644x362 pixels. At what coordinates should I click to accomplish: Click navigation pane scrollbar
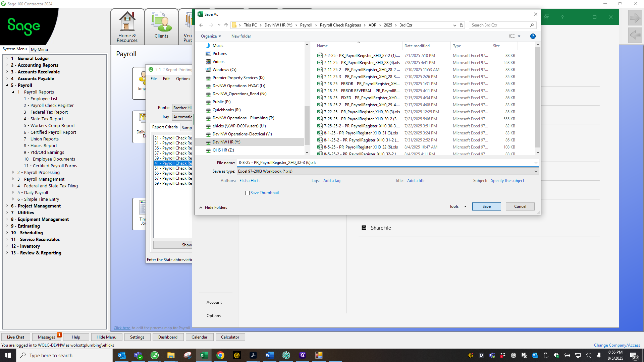coord(307,126)
